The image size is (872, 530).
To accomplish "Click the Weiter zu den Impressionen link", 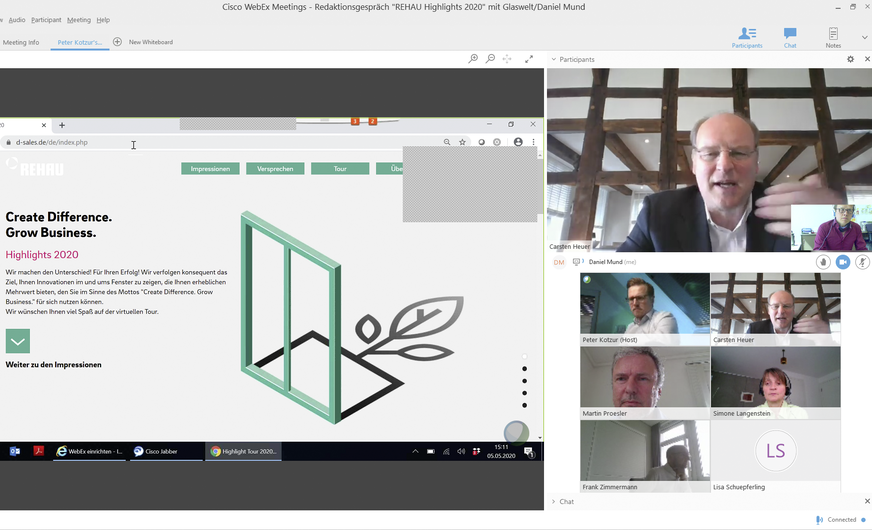I will click(53, 365).
